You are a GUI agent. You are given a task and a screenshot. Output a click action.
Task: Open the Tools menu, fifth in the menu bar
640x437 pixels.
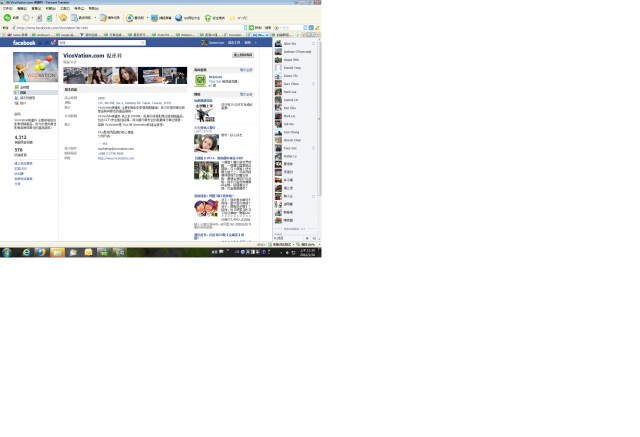(65, 8)
